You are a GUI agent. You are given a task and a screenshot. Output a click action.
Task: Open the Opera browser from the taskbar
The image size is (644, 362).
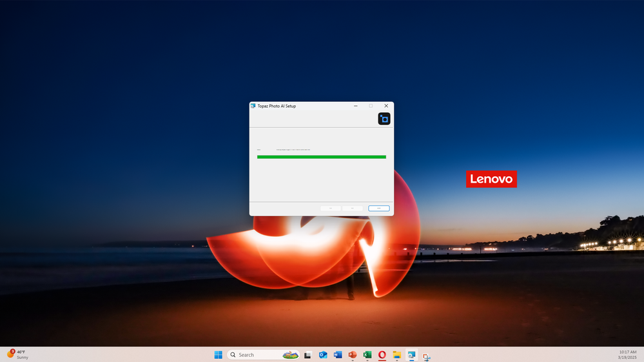[382, 355]
